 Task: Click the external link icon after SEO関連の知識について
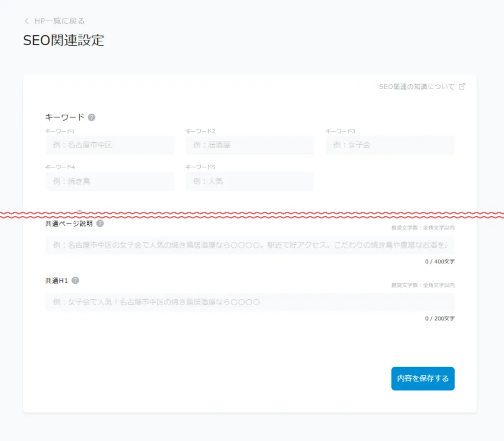(462, 87)
